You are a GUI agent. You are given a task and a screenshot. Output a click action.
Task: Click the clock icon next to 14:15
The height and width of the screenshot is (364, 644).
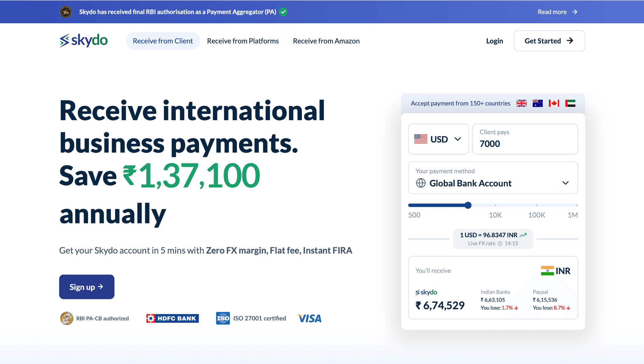tap(500, 244)
